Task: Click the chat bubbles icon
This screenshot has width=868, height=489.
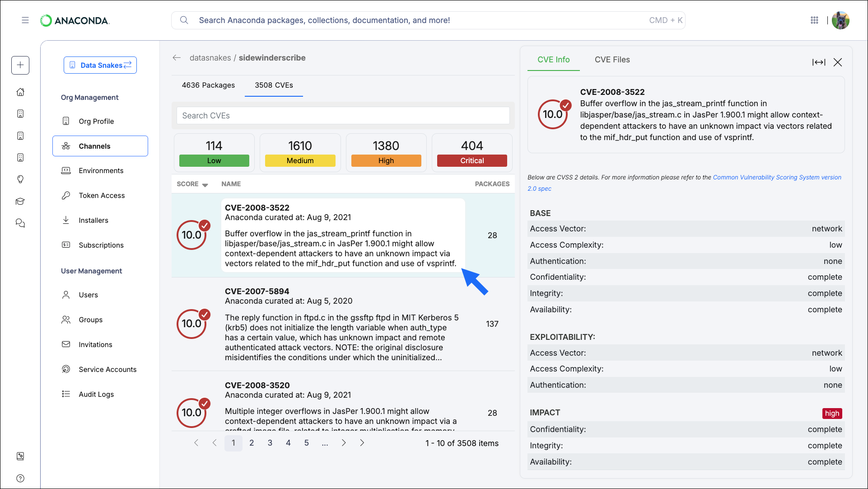Action: (20, 223)
